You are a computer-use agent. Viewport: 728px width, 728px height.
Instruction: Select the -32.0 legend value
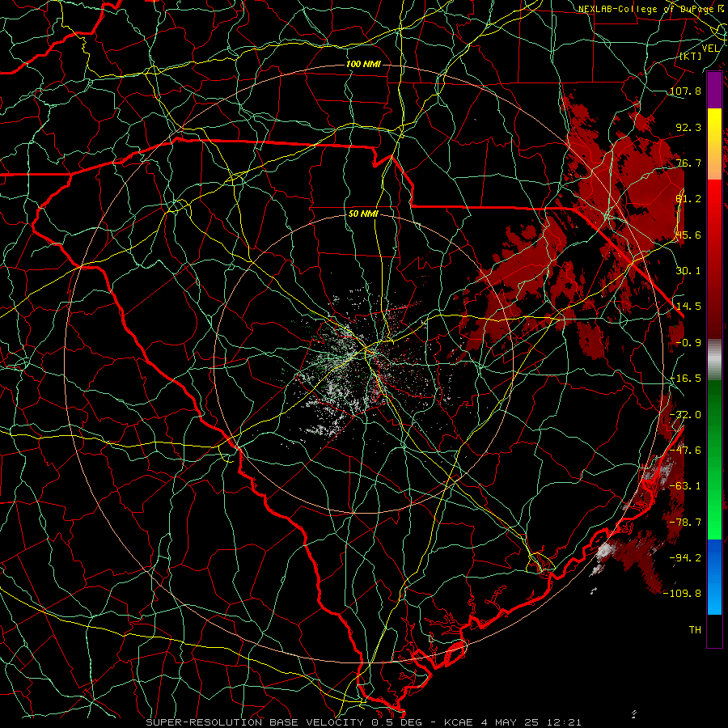pos(685,415)
